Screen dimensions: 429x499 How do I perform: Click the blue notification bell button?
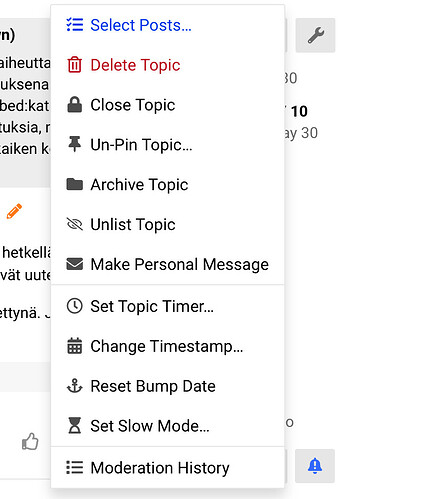click(315, 466)
